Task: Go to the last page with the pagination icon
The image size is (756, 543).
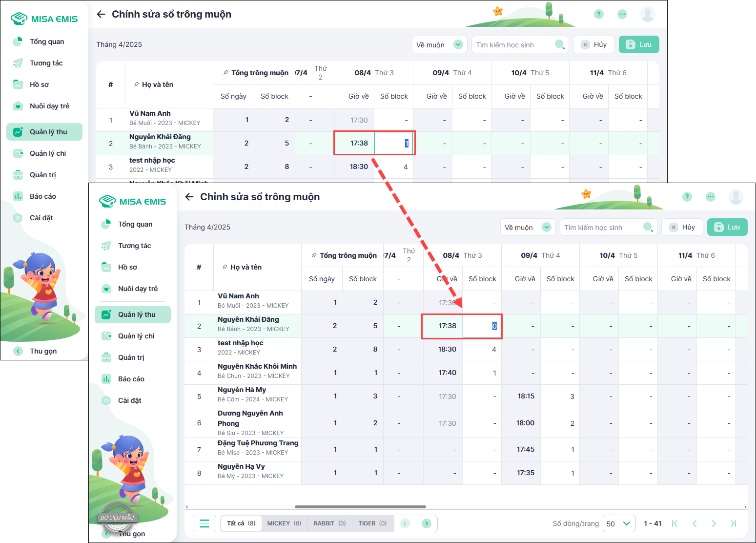Action: click(x=733, y=523)
